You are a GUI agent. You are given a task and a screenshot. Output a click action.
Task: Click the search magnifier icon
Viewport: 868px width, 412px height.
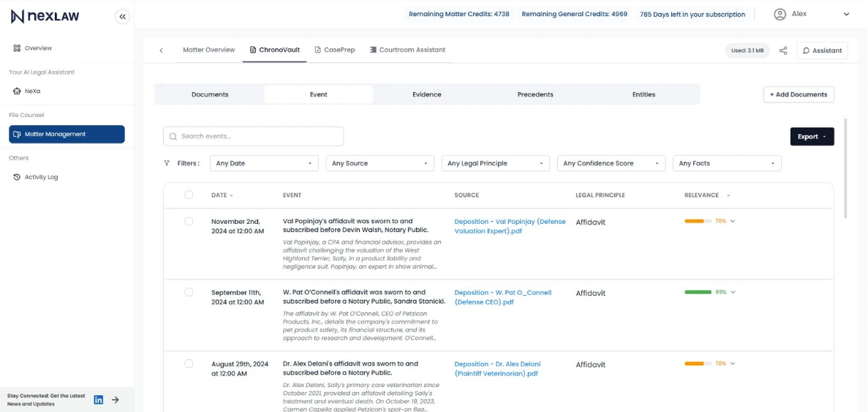pos(173,136)
